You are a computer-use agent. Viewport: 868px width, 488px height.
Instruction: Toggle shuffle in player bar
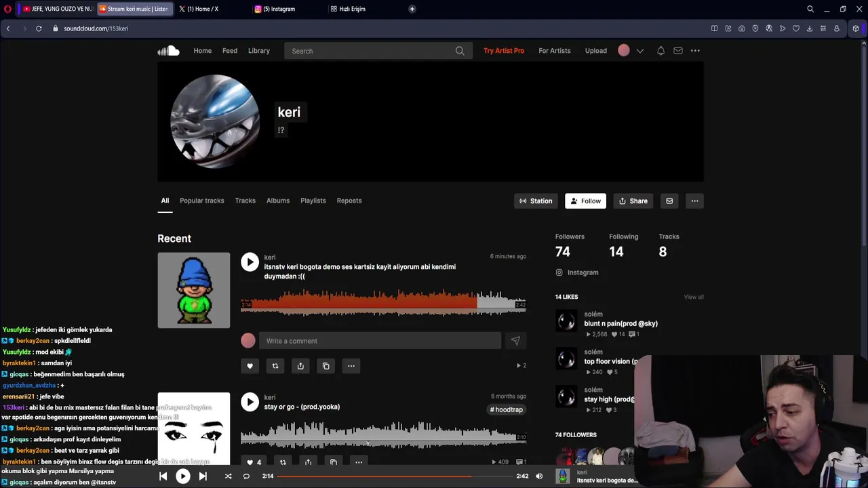tap(229, 476)
